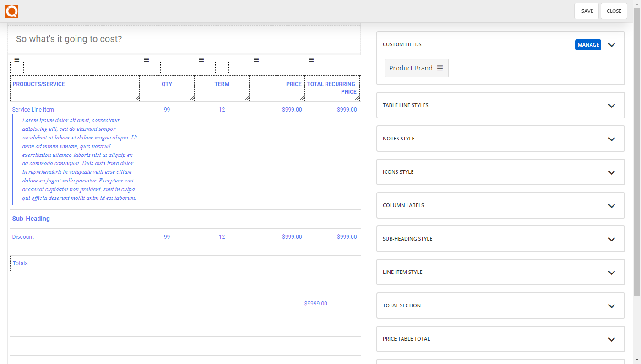
Task: Open the MANAGE custom fields dialog
Action: click(588, 45)
